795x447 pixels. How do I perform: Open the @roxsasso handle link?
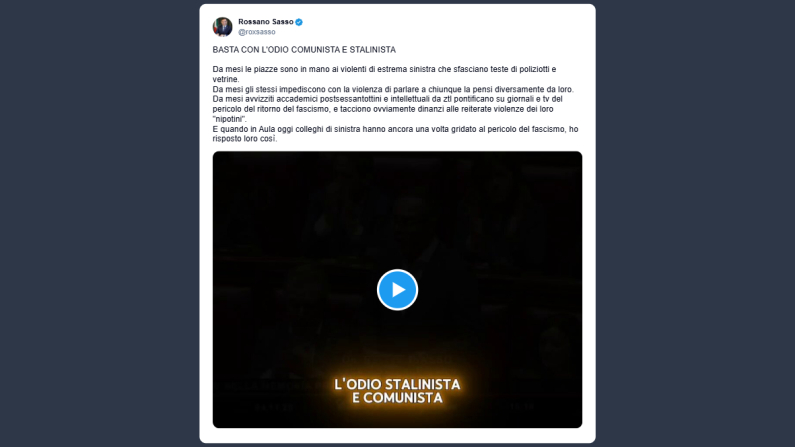257,32
